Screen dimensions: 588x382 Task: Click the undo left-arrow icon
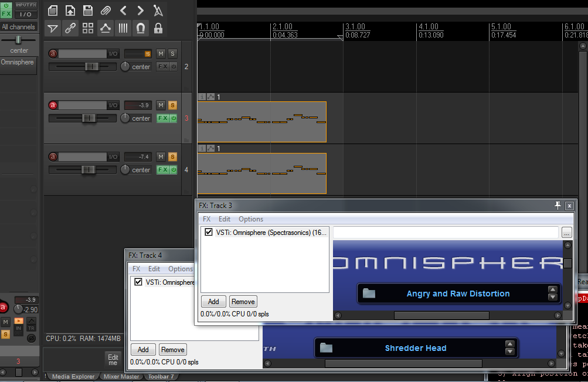point(123,11)
